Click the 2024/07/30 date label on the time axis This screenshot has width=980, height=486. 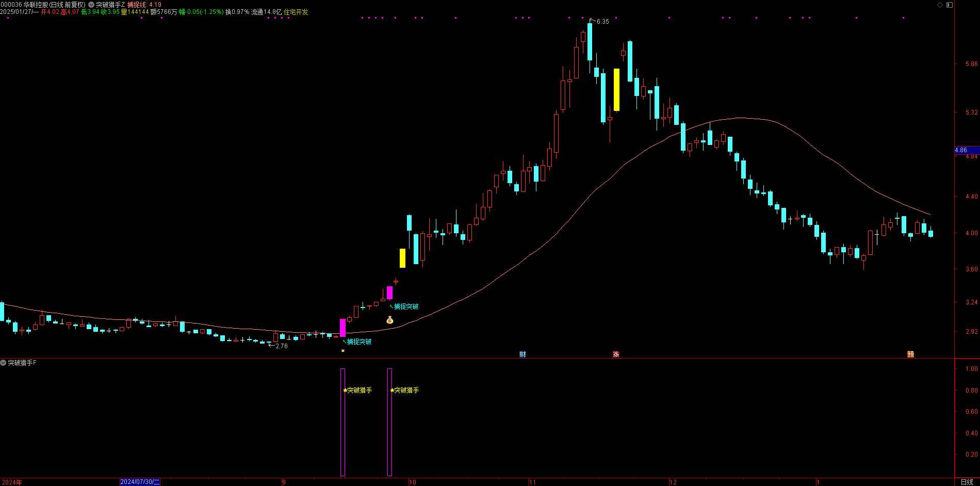(x=140, y=482)
